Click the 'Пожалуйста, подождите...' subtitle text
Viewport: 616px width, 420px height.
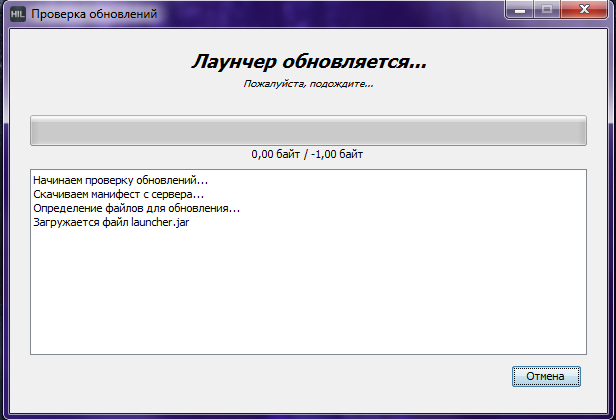[x=308, y=85]
